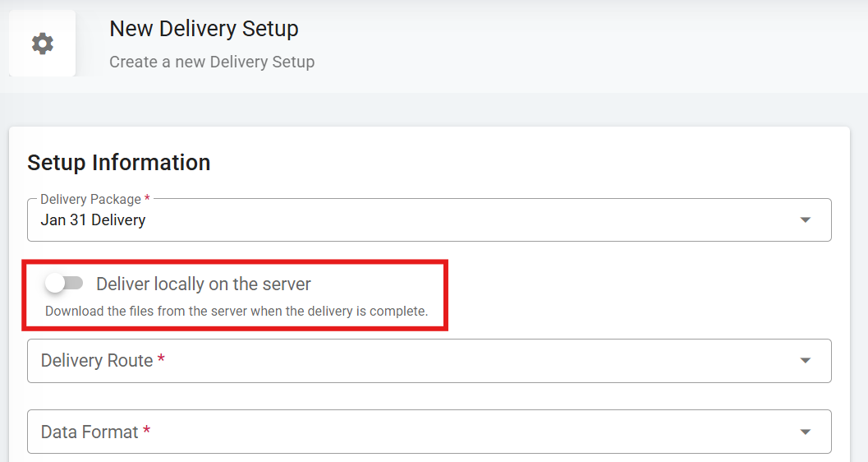The width and height of the screenshot is (868, 462).
Task: Click the "Deliver locally on the server" label
Action: [204, 284]
